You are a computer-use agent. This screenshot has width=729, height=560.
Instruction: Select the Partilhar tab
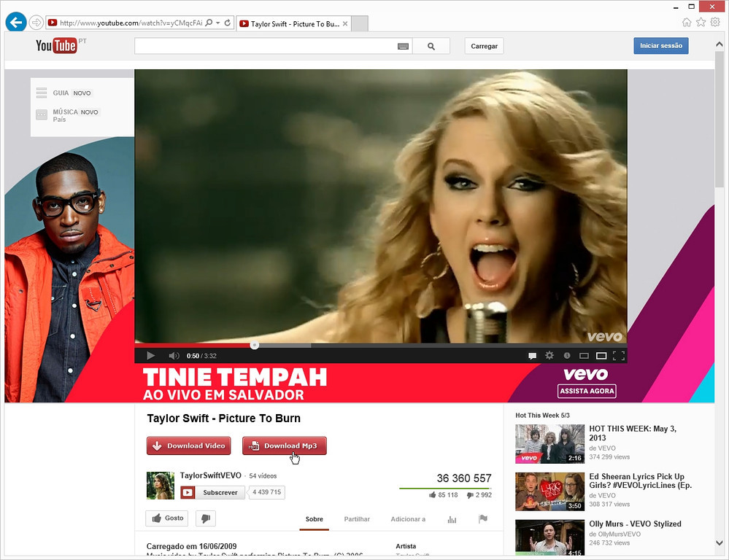pyautogui.click(x=357, y=519)
